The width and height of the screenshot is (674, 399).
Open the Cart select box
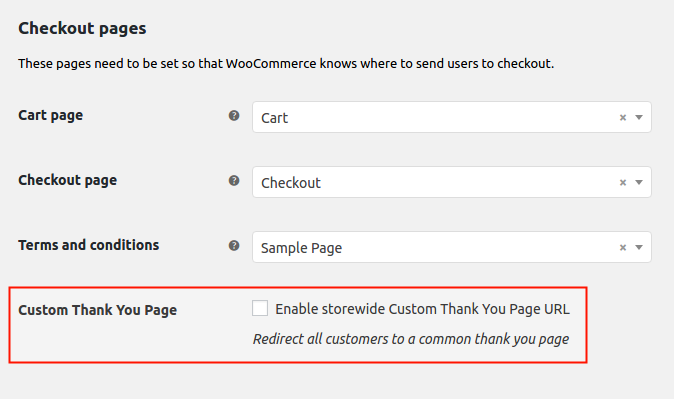[x=452, y=117]
